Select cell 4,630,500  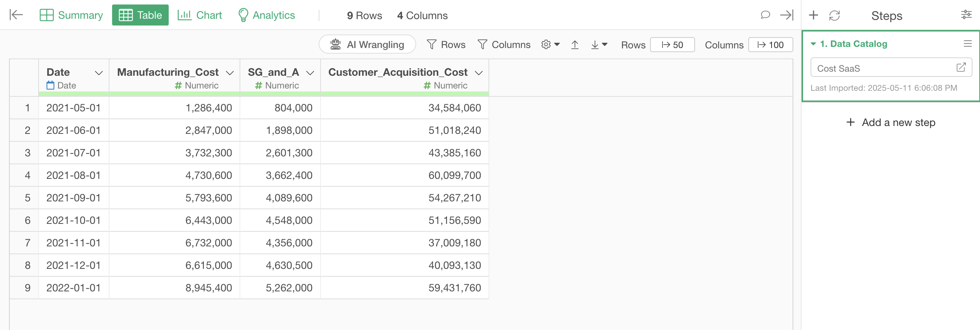(x=280, y=265)
